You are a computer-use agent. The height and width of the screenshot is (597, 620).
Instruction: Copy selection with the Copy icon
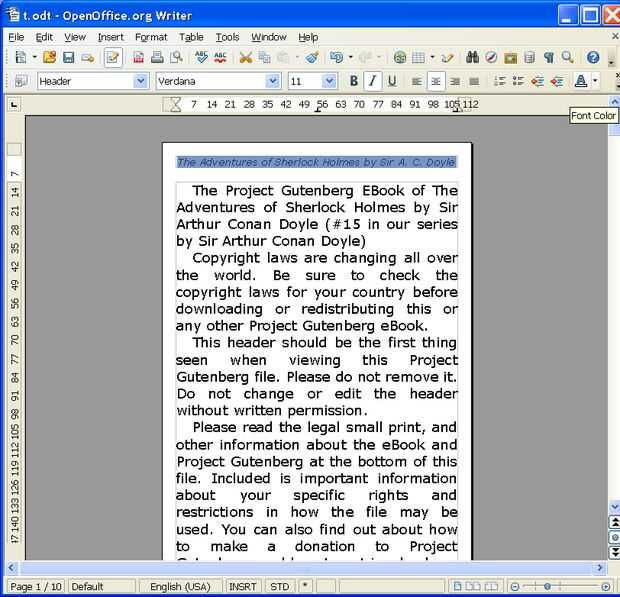pos(264,58)
